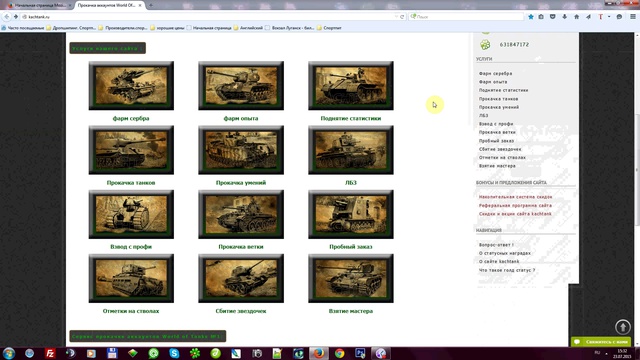This screenshot has width=640, height=360.
Task: Click the 'Взятие мастера' caption link
Action: tap(351, 311)
